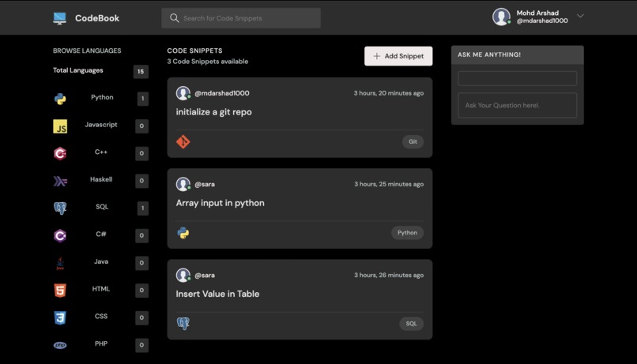The image size is (637, 364).
Task: Click the SQL tag badge
Action: tap(411, 324)
